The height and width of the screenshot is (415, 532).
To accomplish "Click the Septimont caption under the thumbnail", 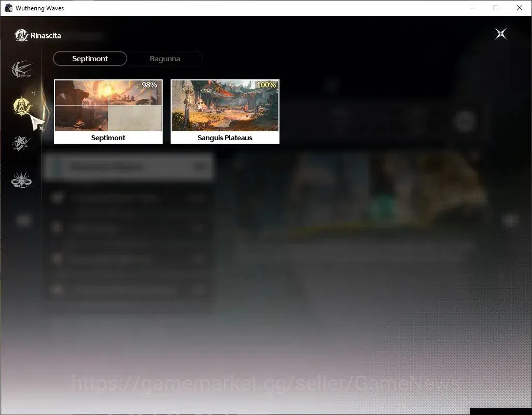I will tap(108, 138).
